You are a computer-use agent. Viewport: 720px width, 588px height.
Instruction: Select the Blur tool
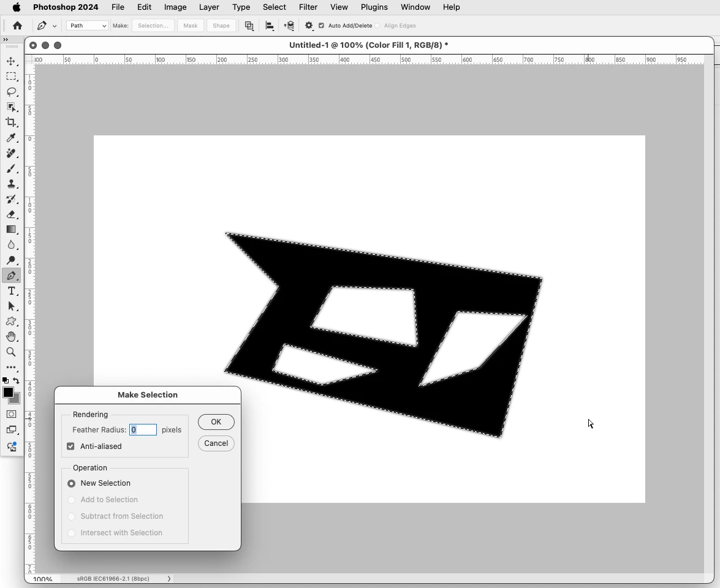click(11, 245)
